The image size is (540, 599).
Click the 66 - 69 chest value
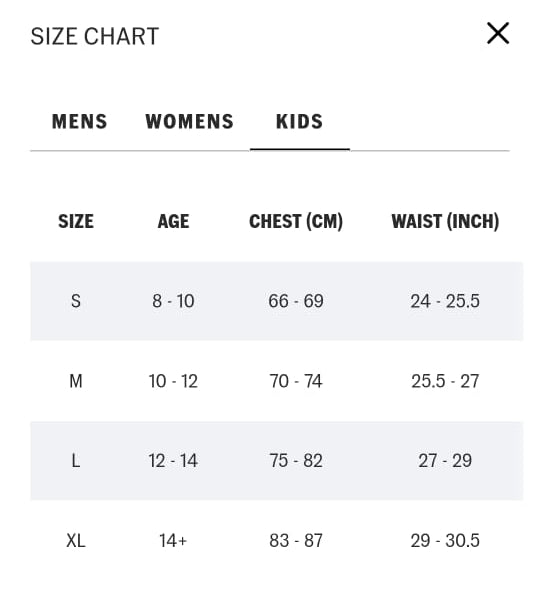point(296,301)
